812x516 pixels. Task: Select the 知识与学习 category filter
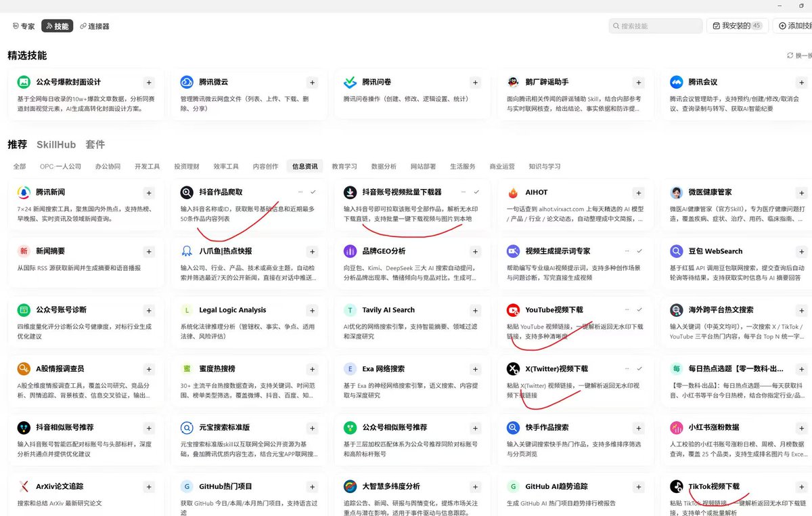coord(545,166)
